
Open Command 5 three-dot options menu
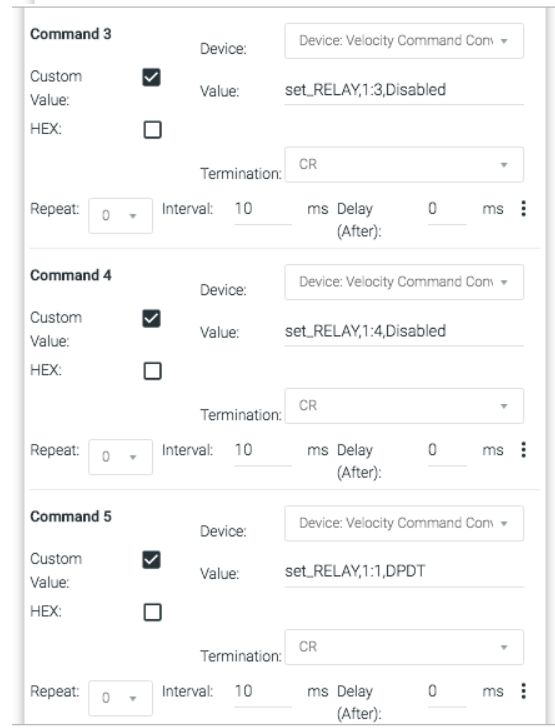coord(523,691)
